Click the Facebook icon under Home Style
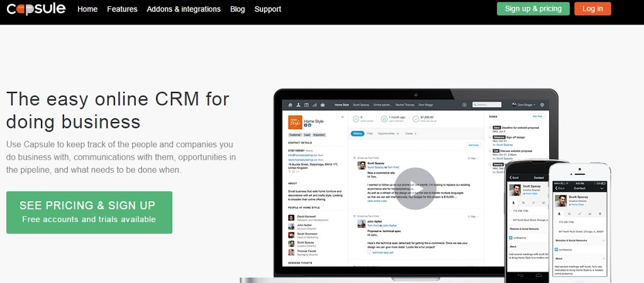Screen dimensions: 644x283 coord(306,125)
